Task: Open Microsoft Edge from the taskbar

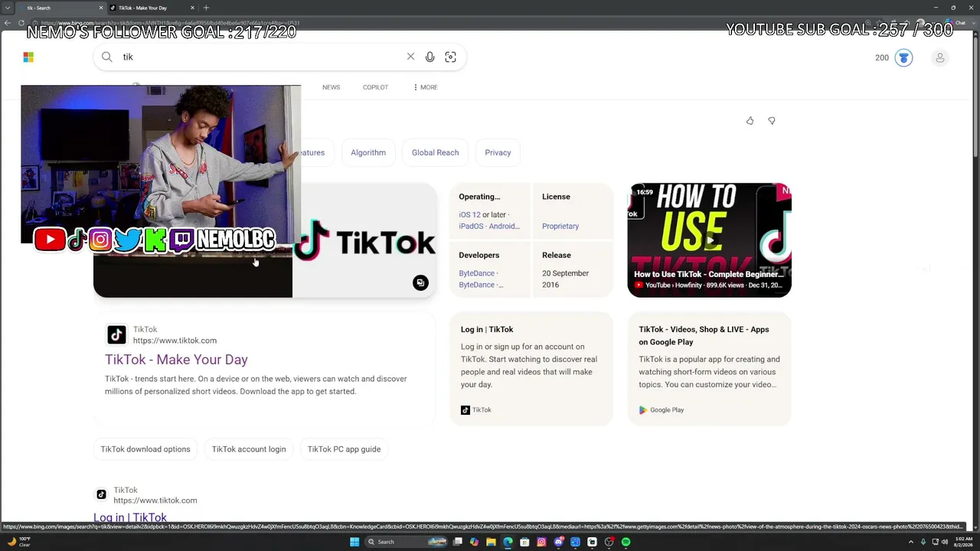Action: (x=508, y=542)
